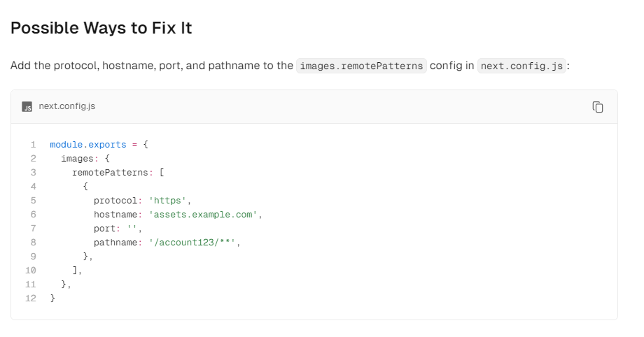Click the 'https' protocol string value
Image resolution: width=644 pixels, height=337 pixels.
[167, 200]
